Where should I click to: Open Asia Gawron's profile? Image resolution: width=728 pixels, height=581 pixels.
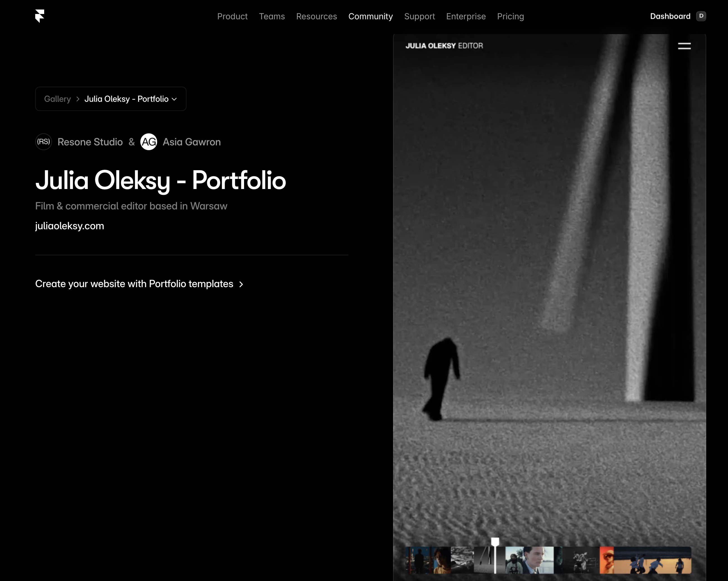[x=192, y=142]
